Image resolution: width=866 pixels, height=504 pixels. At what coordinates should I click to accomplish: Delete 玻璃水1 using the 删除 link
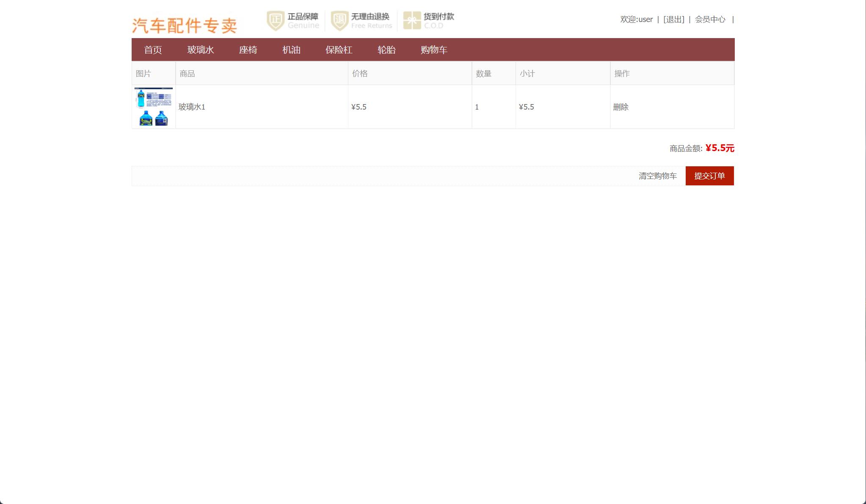tap(621, 107)
